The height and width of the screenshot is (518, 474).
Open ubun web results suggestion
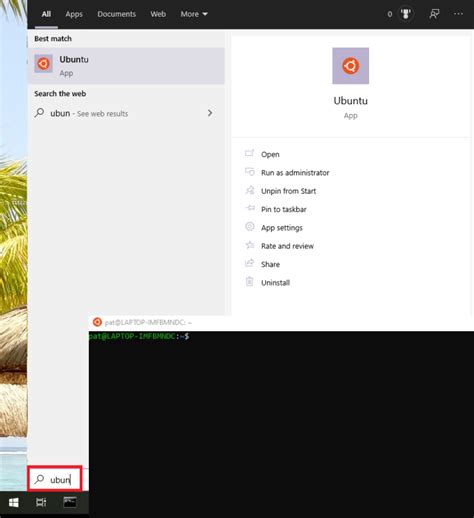point(126,113)
